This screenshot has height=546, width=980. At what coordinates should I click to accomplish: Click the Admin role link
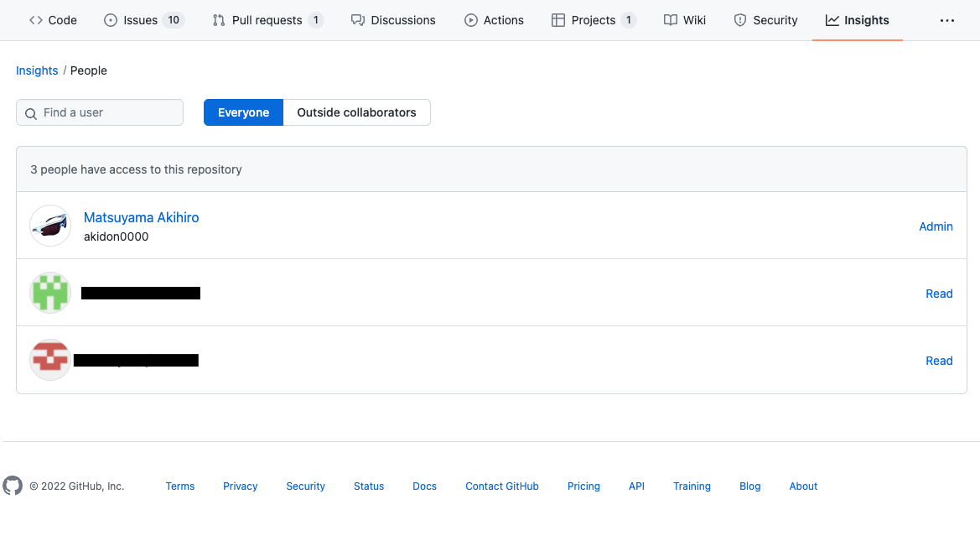[936, 226]
